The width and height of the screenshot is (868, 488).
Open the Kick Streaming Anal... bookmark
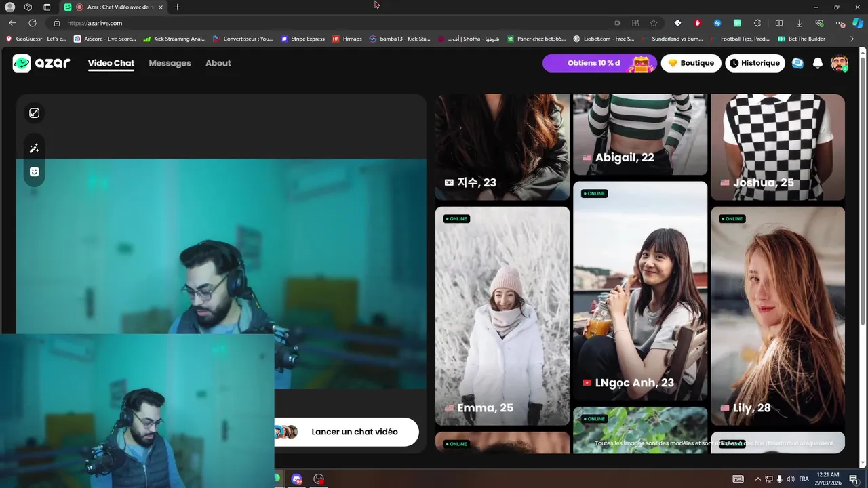(x=174, y=39)
